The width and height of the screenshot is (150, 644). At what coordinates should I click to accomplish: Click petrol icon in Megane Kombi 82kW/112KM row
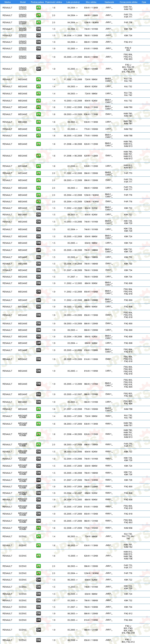38,434
